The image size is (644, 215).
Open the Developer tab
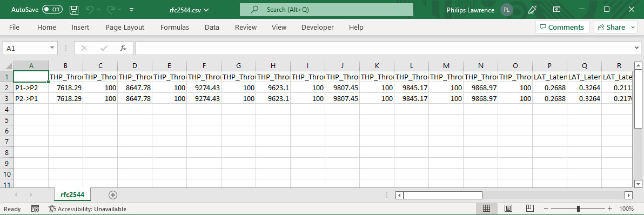318,28
